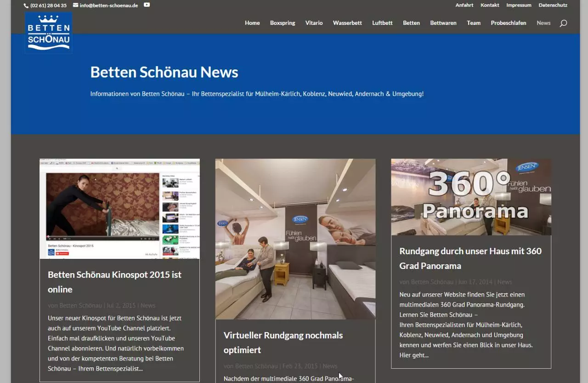This screenshot has width=588, height=383.
Task: Open the Impressum link
Action: 519,5
